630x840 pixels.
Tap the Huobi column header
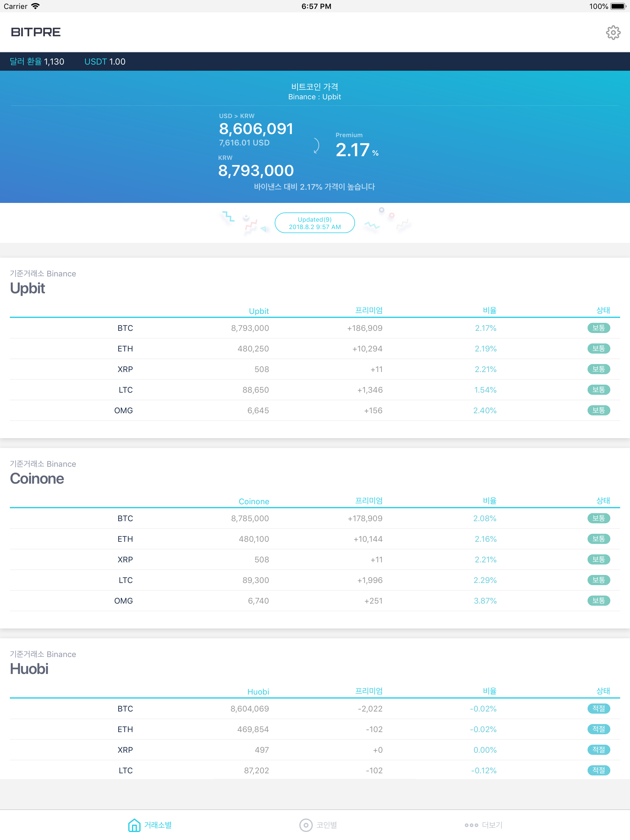point(258,691)
